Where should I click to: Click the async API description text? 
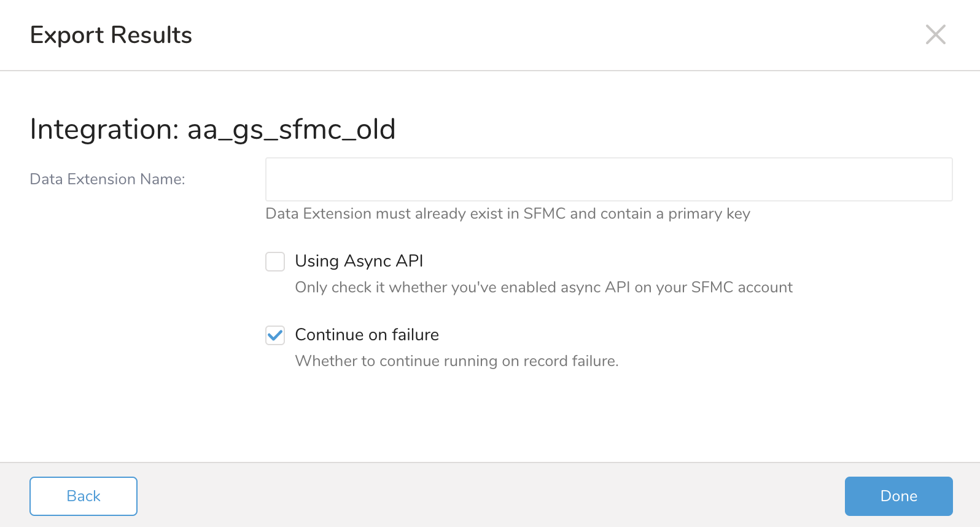[543, 287]
